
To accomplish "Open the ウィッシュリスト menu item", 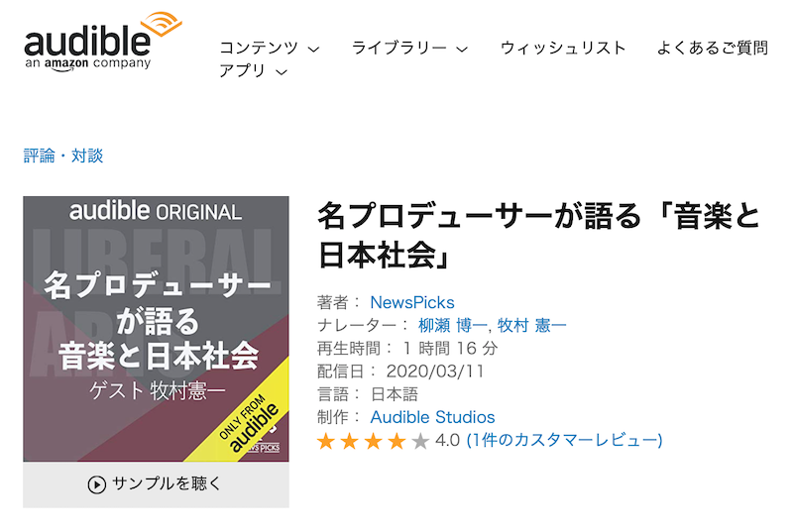I will pos(563,48).
